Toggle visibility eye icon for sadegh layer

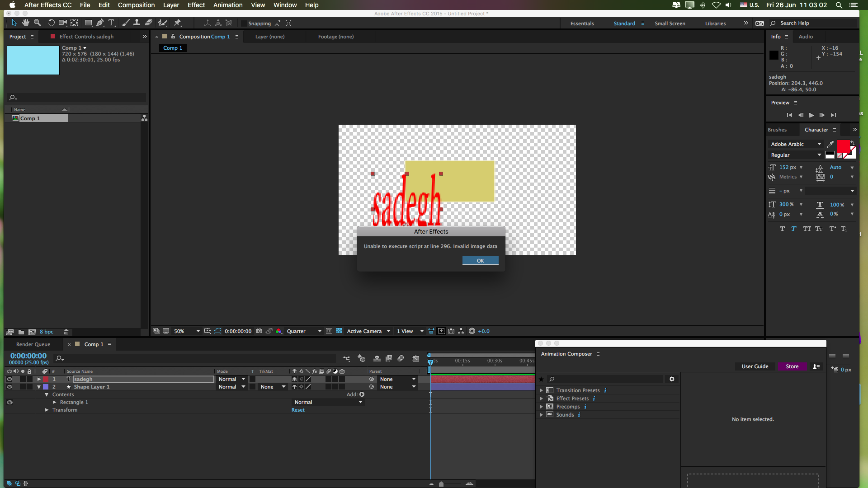click(9, 379)
